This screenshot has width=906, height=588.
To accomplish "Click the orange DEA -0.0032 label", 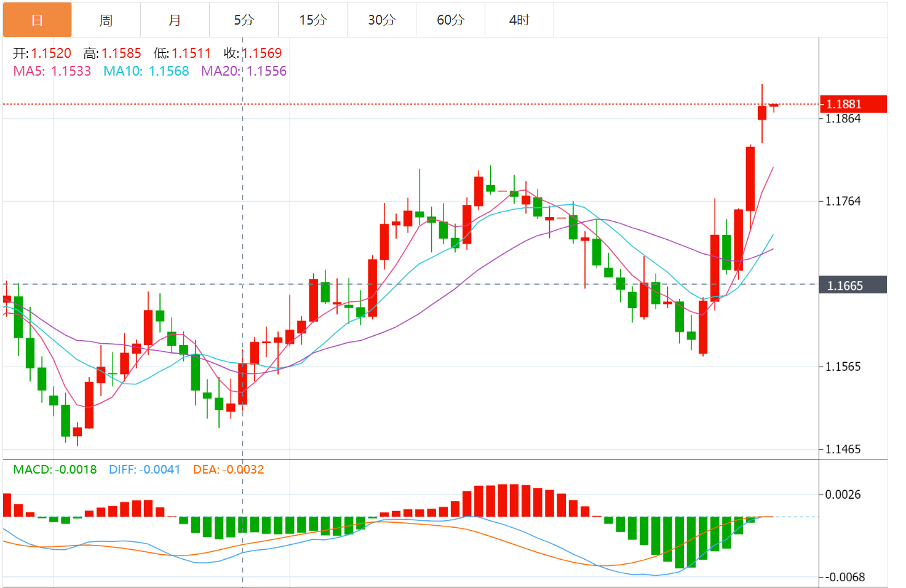I will pos(228,470).
